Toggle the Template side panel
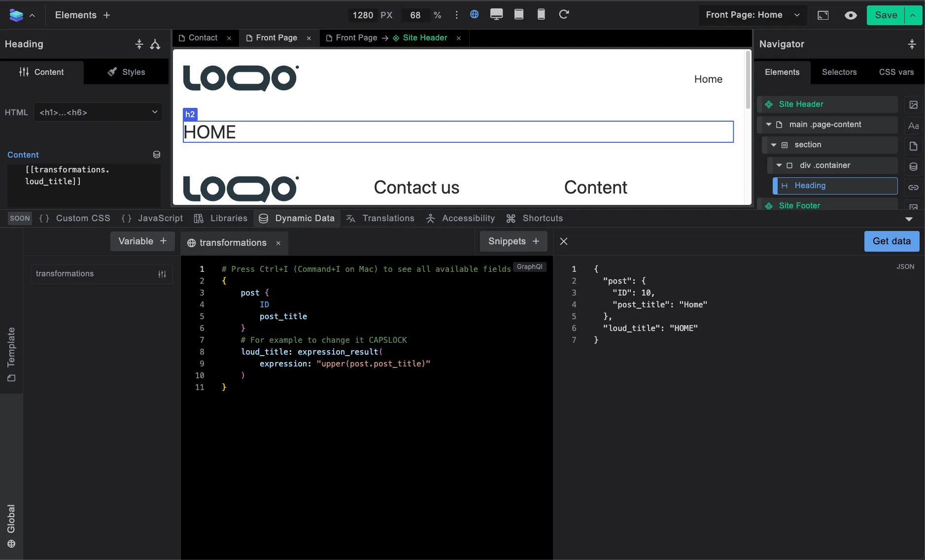This screenshot has width=925, height=560. coord(11,355)
